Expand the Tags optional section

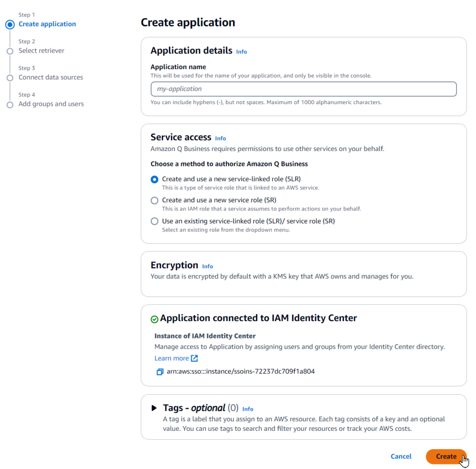point(154,408)
